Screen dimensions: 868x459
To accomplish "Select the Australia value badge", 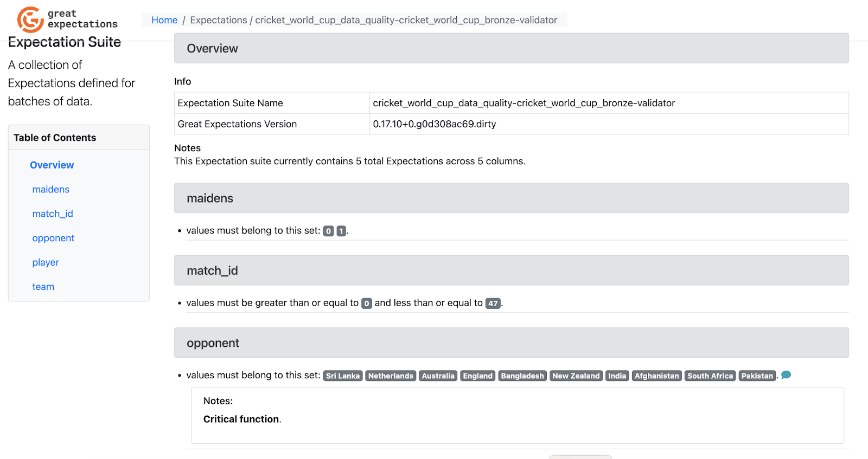I will tap(438, 376).
